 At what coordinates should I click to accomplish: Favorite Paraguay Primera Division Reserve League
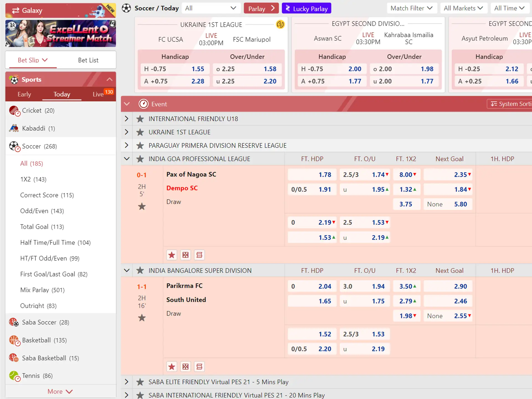140,145
